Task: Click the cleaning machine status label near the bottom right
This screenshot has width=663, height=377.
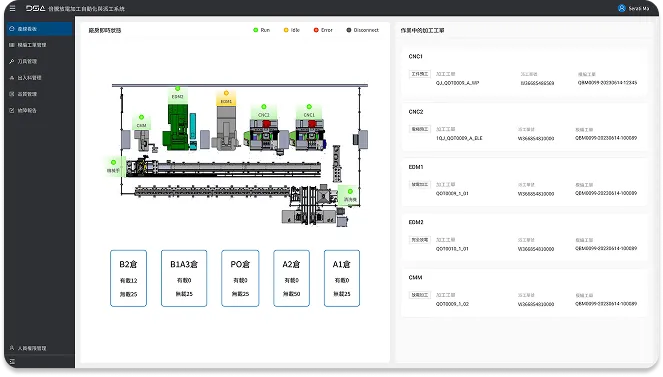Action: (350, 195)
